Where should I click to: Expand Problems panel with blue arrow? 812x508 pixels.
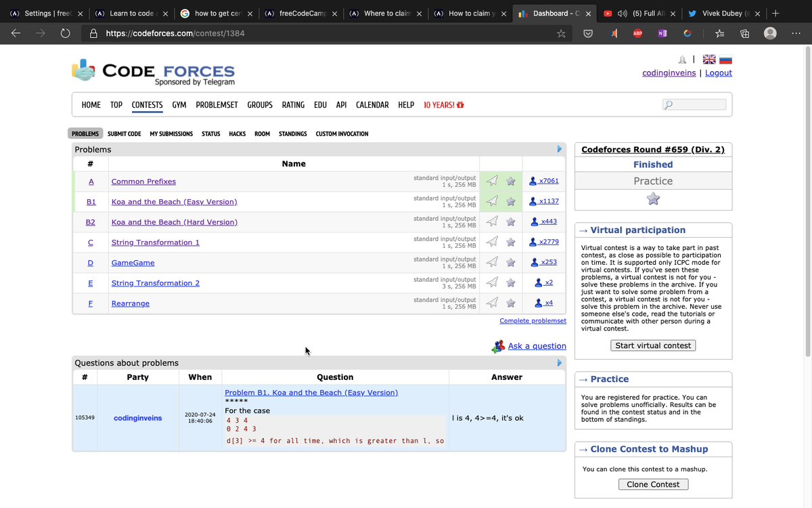(560, 149)
